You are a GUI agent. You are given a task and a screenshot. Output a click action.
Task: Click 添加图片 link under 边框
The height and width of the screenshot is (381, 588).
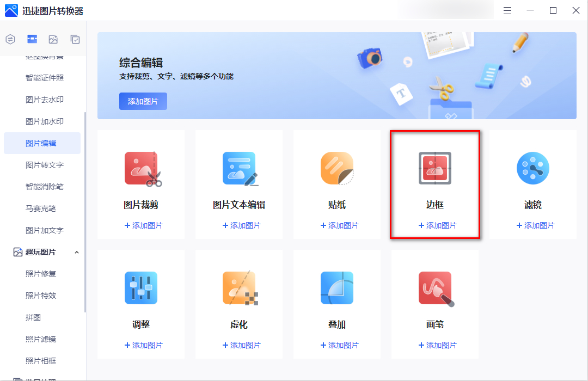coord(437,225)
